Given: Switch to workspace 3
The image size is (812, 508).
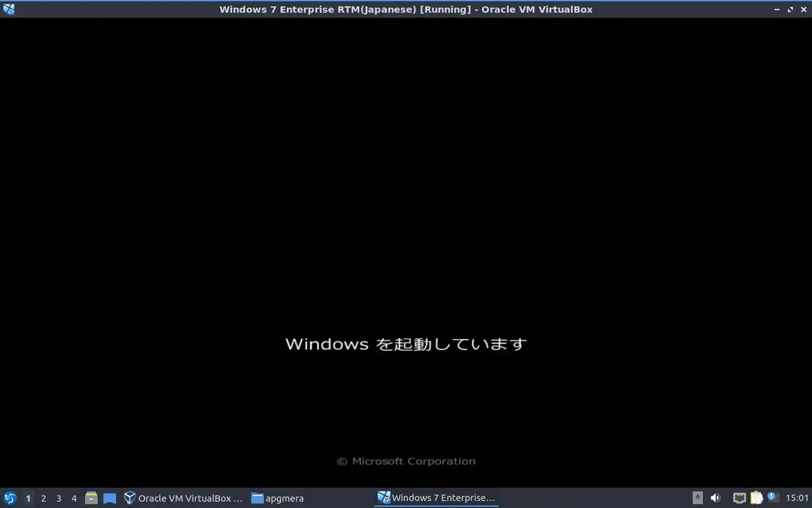Looking at the screenshot, I should tap(58, 498).
